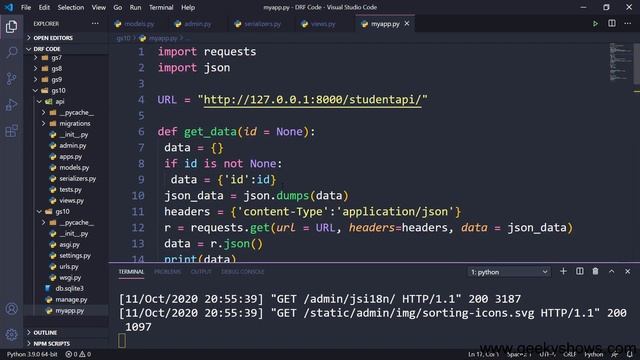The width and height of the screenshot is (640, 360).
Task: Run Python file with play button
Action: click(595, 24)
